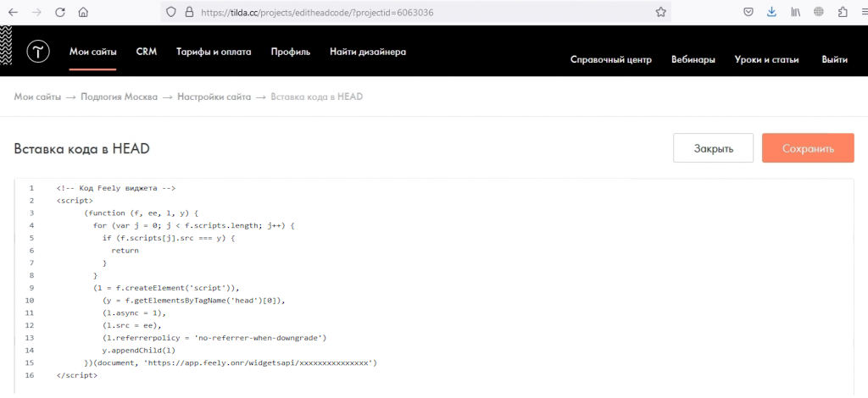This screenshot has height=398, width=868.
Task: Click line number 16 in gutter
Action: 30,375
